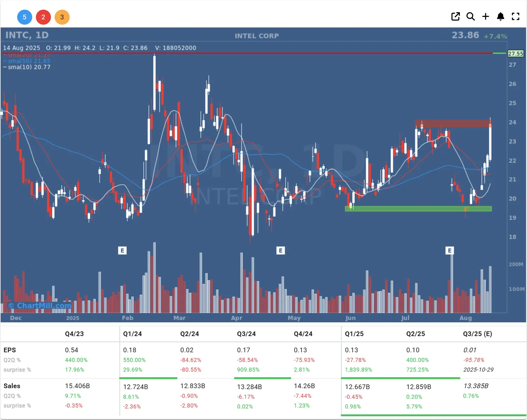
Task: Click the blue badge showing 5
Action: (x=25, y=17)
